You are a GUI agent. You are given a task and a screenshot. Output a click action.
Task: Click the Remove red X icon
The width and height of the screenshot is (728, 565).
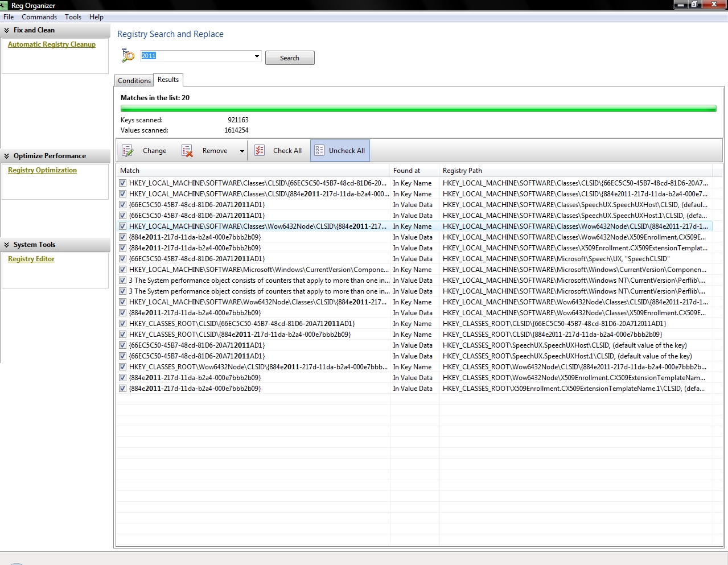point(187,151)
